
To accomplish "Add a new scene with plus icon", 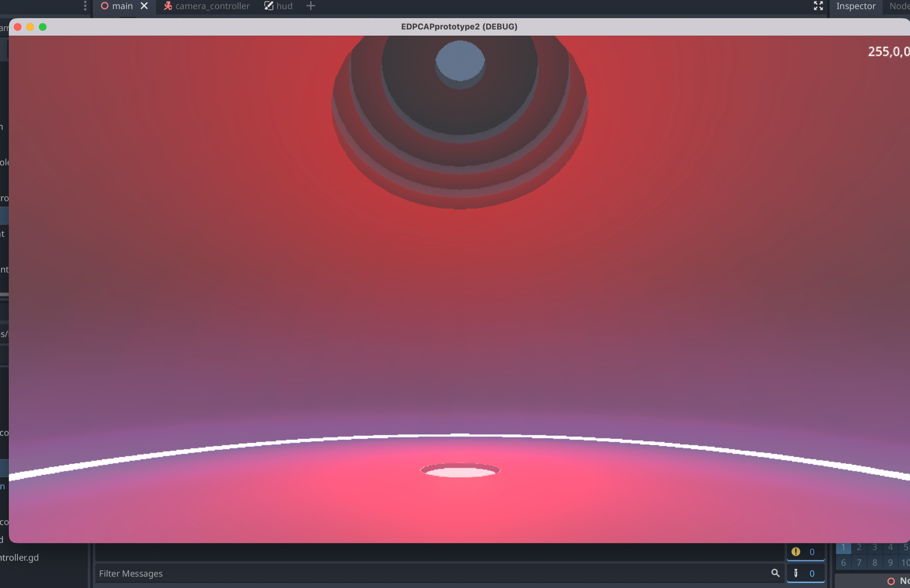I will (311, 6).
